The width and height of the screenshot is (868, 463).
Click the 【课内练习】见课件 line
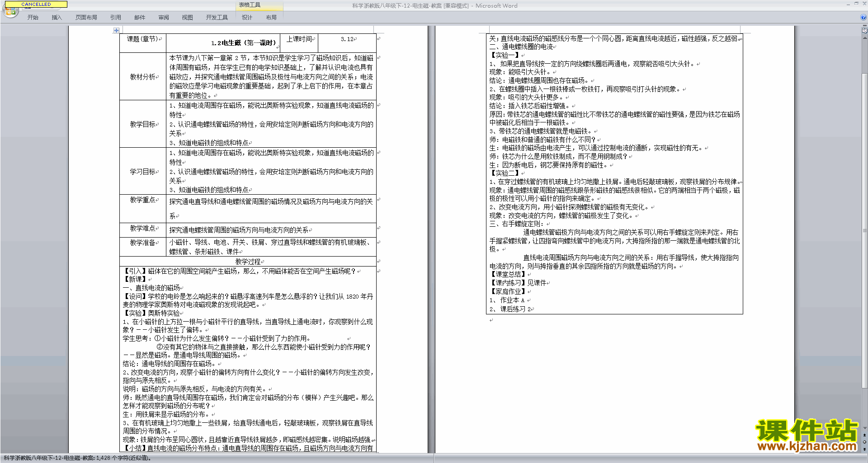tap(519, 283)
